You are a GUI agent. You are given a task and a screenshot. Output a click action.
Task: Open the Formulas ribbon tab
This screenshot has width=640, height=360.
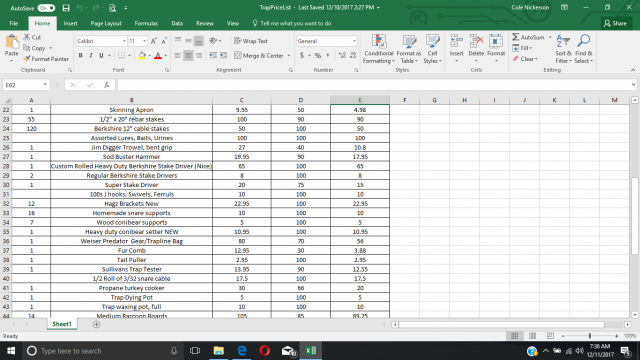point(146,23)
